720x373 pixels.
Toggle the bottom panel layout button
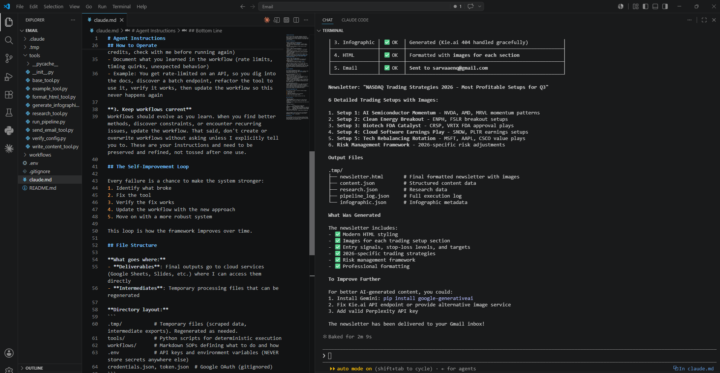tap(655, 6)
